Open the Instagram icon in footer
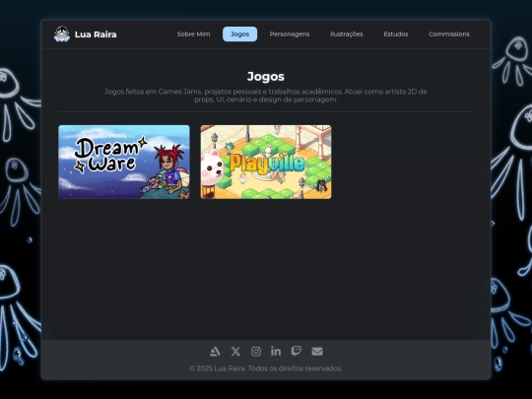532x399 pixels. pos(256,352)
